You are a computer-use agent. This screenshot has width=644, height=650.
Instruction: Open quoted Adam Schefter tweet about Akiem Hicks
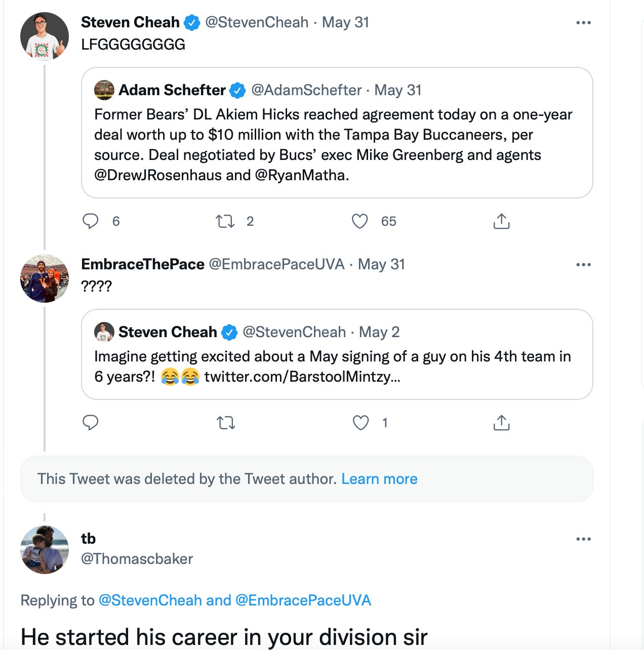click(337, 144)
